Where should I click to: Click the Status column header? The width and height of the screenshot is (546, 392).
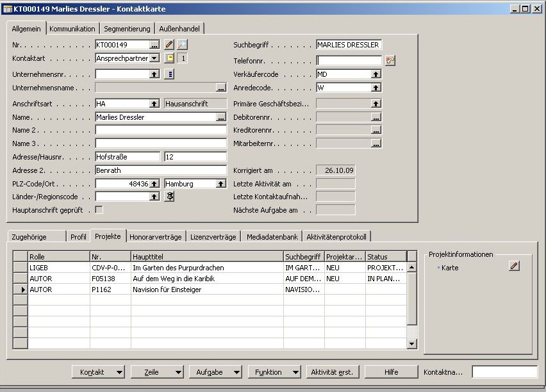386,257
